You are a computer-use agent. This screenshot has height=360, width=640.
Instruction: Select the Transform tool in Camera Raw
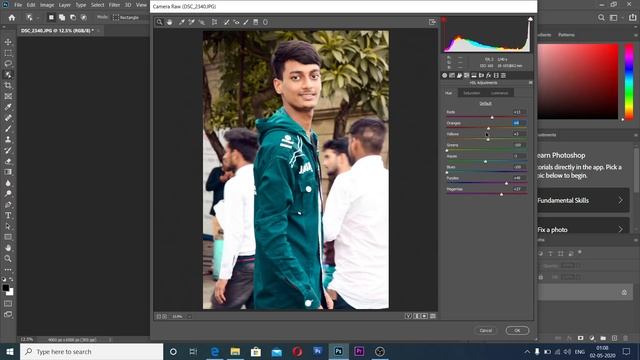click(214, 22)
